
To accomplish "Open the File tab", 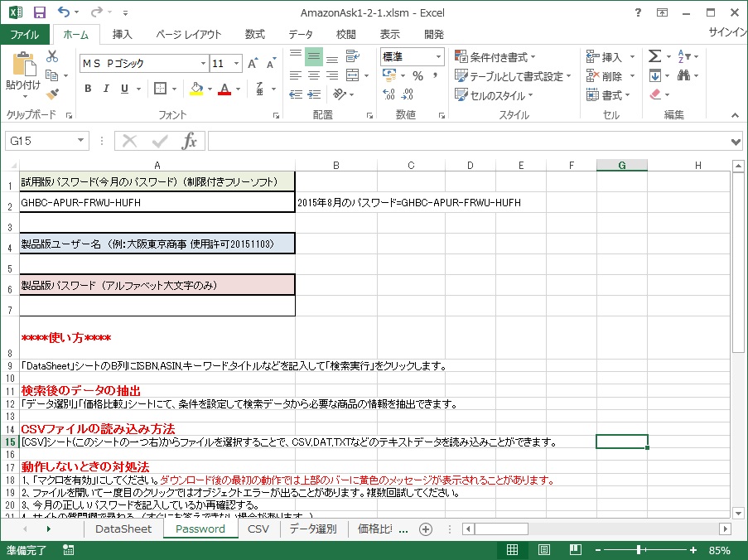I will pos(25,34).
